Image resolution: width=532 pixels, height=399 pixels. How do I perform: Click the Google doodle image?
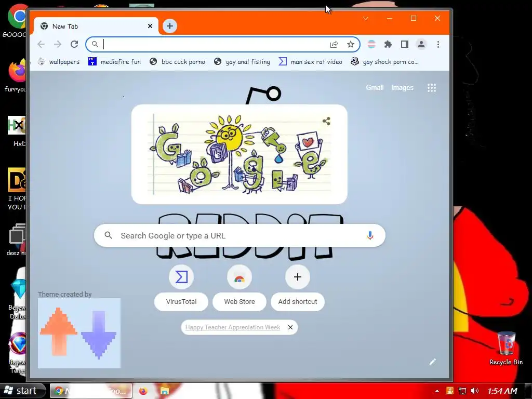239,154
